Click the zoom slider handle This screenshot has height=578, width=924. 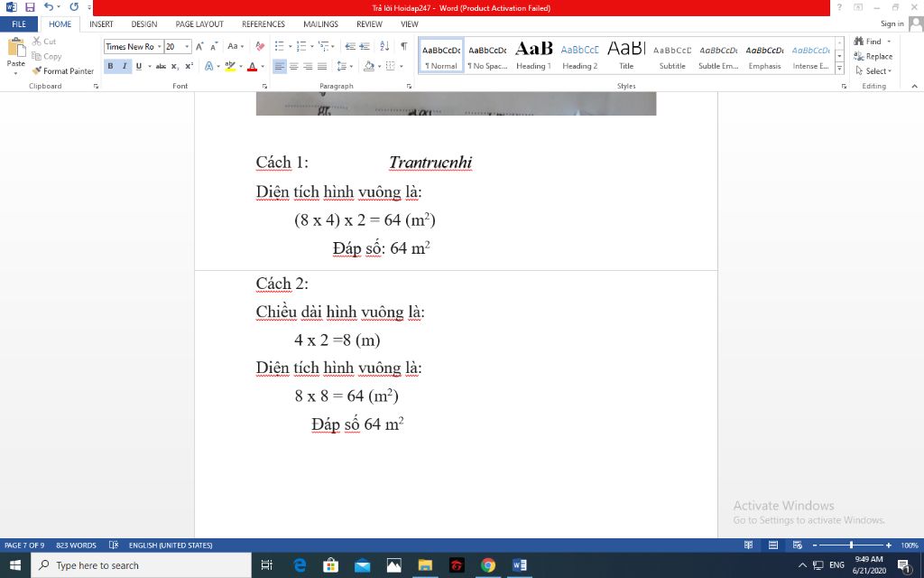851,545
